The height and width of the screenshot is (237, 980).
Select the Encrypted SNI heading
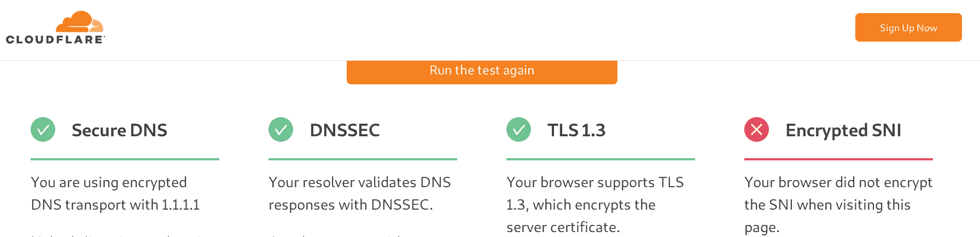(843, 131)
